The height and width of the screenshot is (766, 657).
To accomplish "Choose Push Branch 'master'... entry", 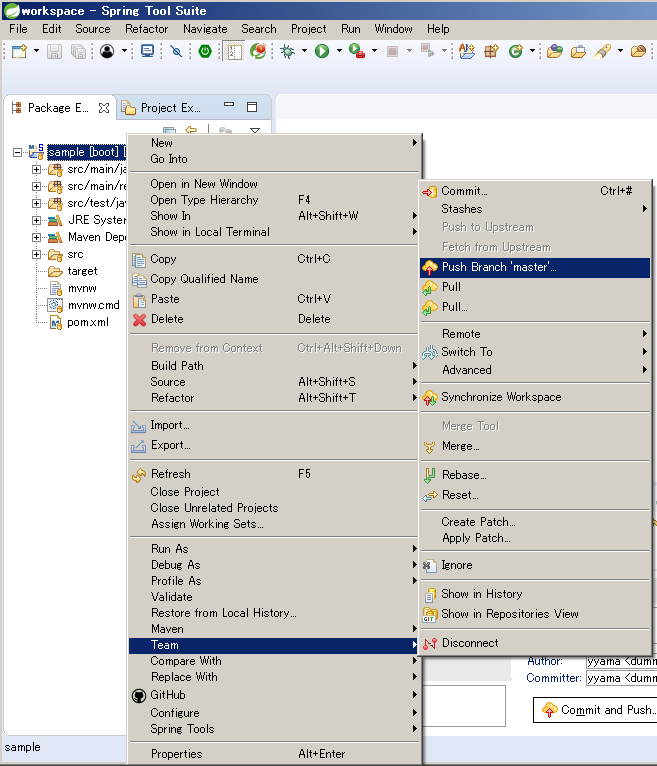I will click(x=535, y=267).
